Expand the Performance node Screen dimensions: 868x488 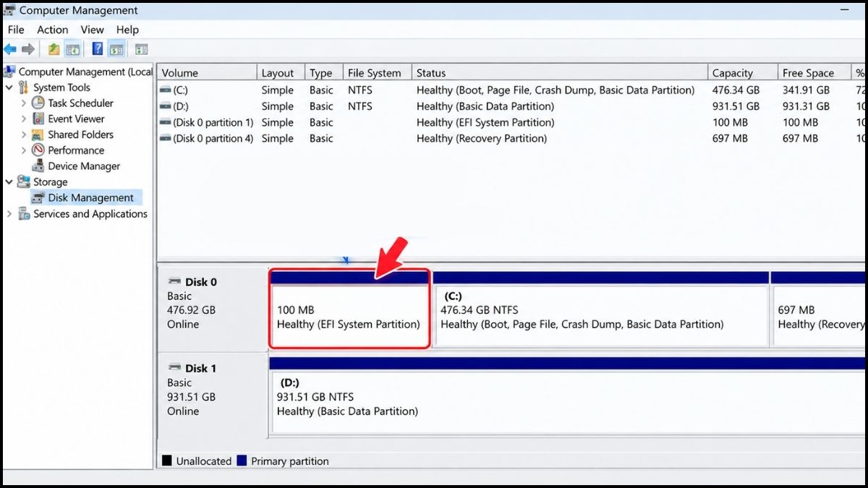point(24,150)
